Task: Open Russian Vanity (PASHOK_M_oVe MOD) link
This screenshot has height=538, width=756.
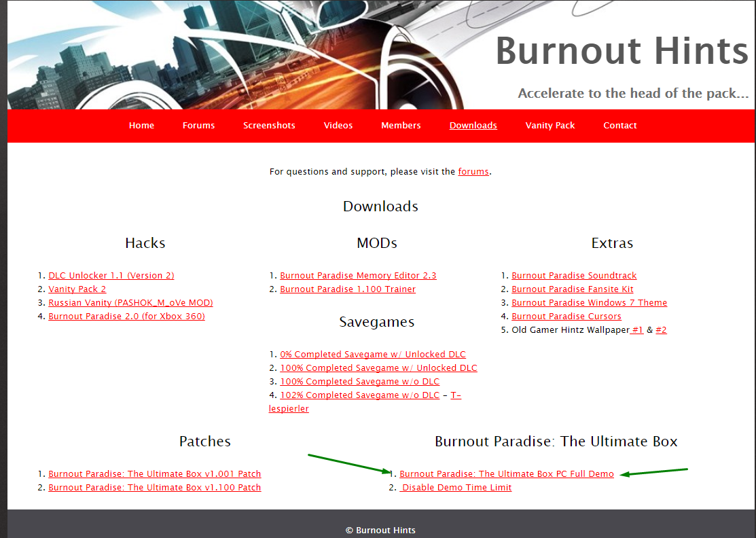Action: pos(130,303)
